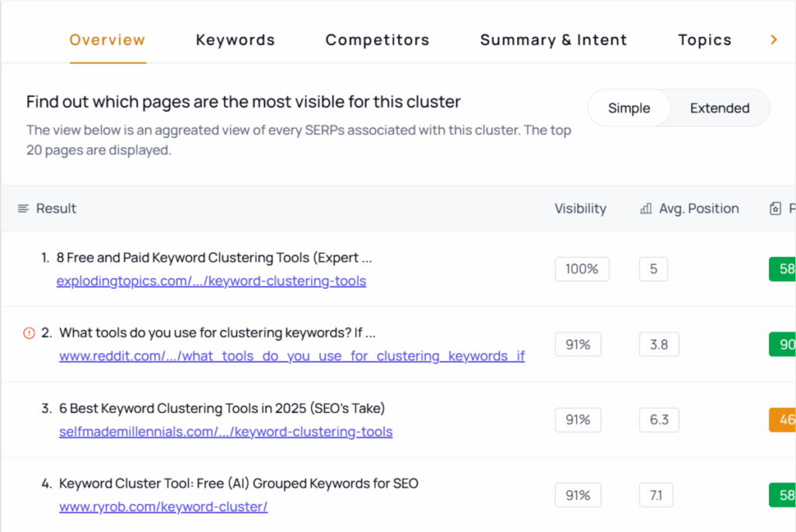Go to the Competitors tab
The width and height of the screenshot is (796, 532).
377,40
